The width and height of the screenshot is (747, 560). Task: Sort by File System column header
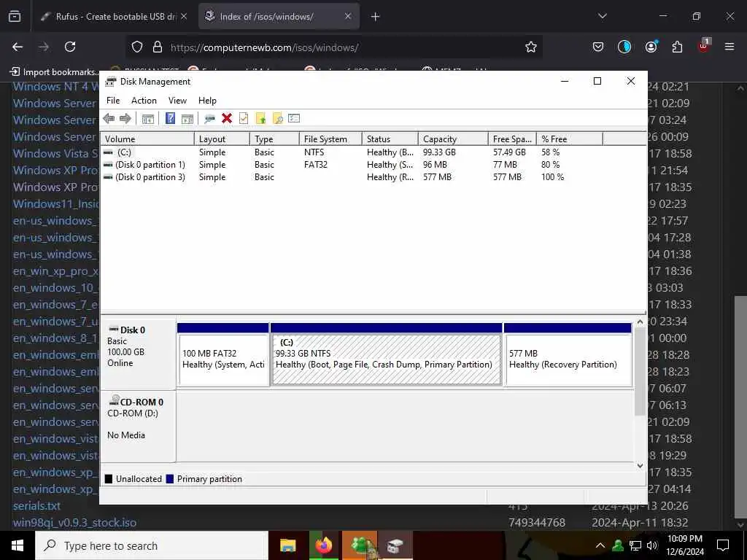pos(330,139)
